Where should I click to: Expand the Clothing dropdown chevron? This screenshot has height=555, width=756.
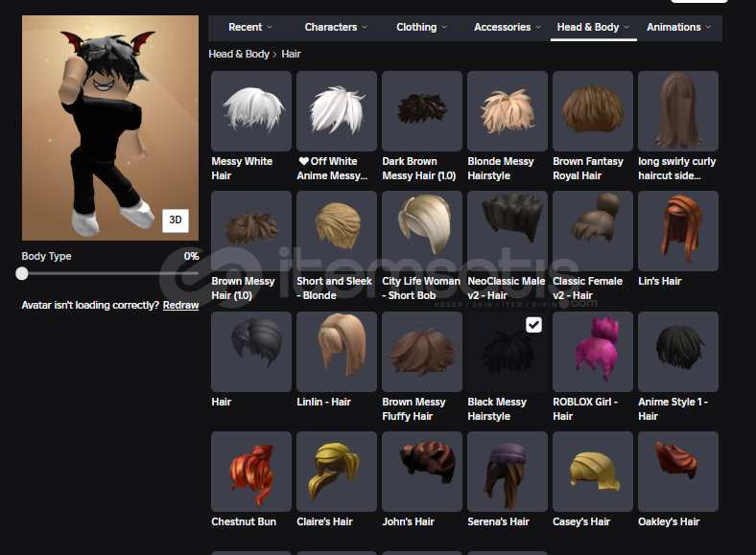(x=444, y=28)
